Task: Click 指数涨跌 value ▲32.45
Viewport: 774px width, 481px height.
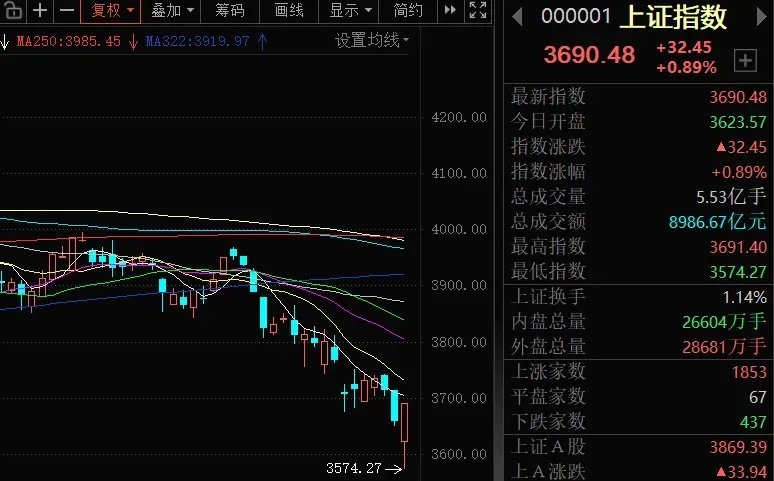Action: pos(741,147)
